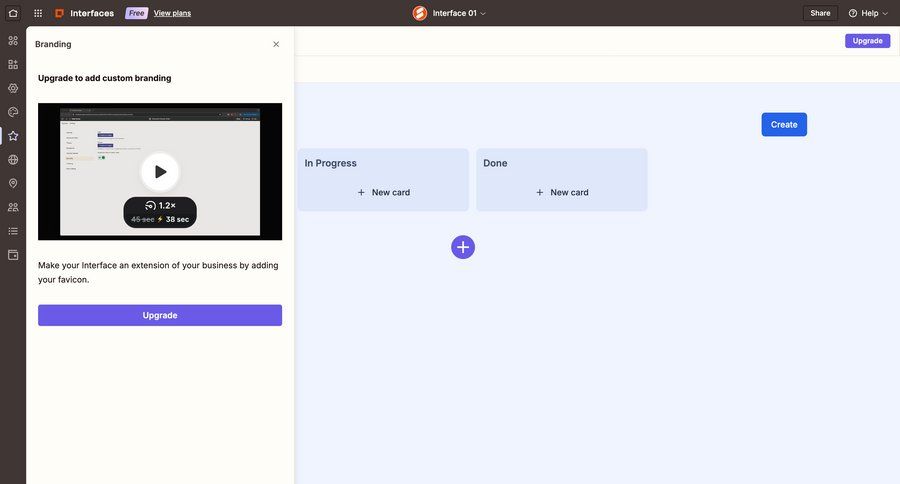Screen dimensions: 900x484
Task: Click the 'Make your Interface an extension' description
Action: click(x=158, y=272)
